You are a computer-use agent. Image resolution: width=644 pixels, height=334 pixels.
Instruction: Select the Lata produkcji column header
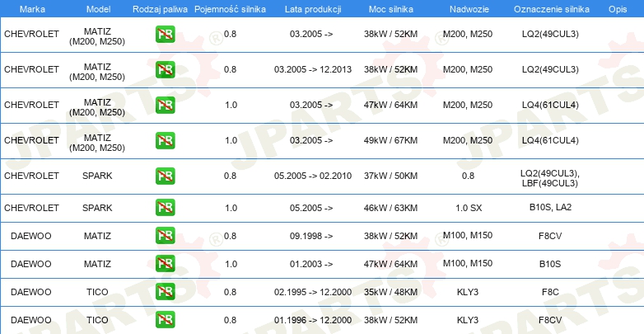311,8
